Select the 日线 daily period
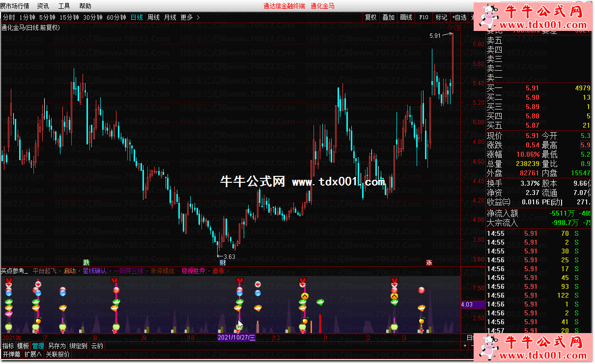 137,17
